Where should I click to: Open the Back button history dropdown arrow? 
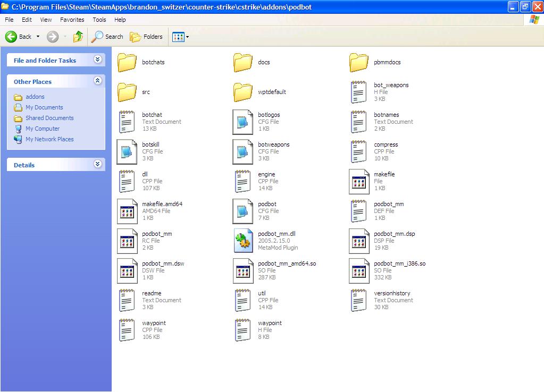[37, 37]
